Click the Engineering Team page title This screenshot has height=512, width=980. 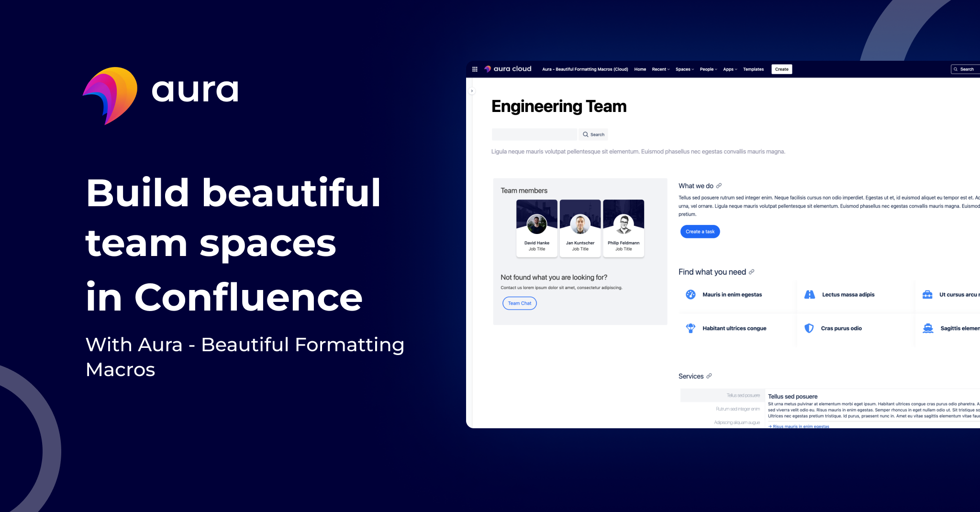559,106
